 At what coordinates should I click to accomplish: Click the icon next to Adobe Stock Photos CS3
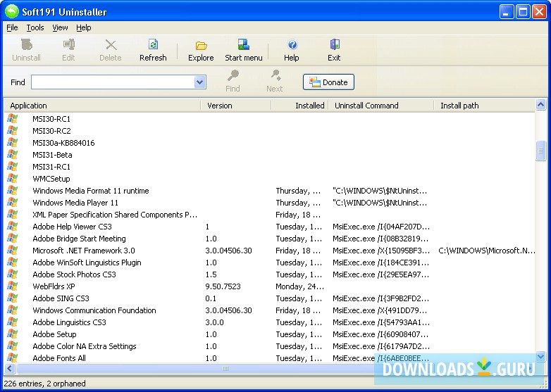12,274
